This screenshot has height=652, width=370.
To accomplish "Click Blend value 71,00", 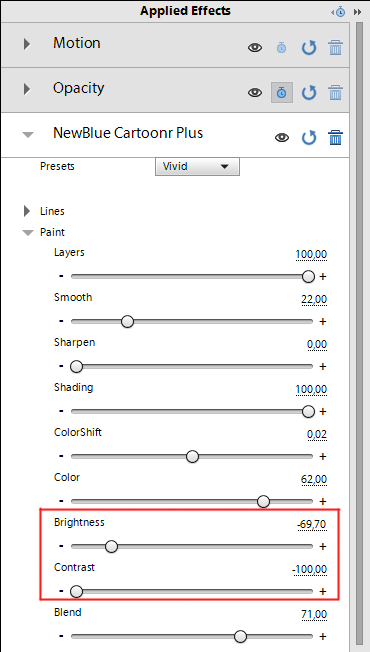I will [314, 614].
